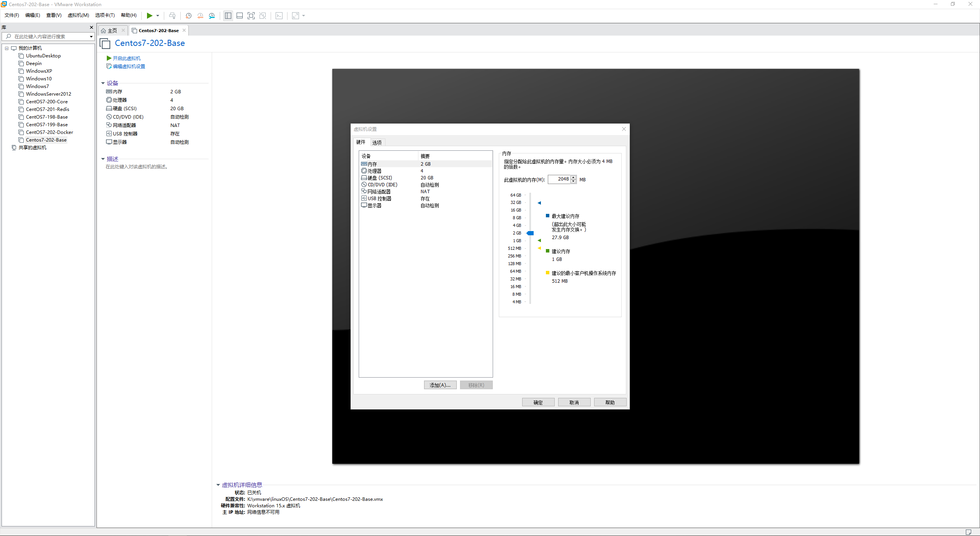
Task: Select Deepin virtual machine
Action: (34, 64)
